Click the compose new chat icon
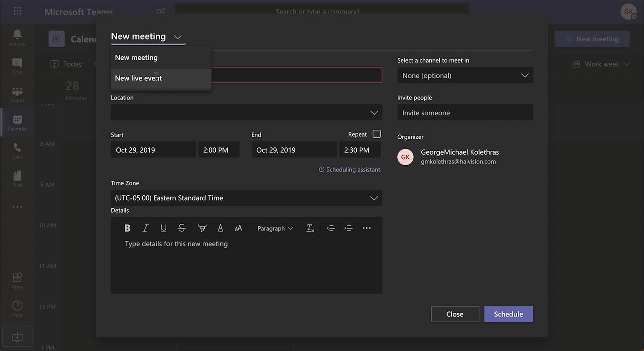The width and height of the screenshot is (644, 351). click(161, 11)
